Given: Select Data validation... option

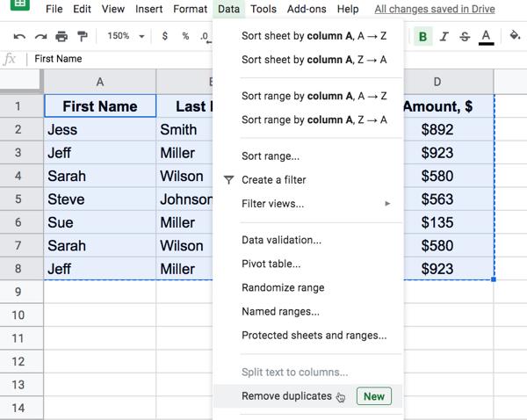Looking at the screenshot, I should (x=308, y=240).
